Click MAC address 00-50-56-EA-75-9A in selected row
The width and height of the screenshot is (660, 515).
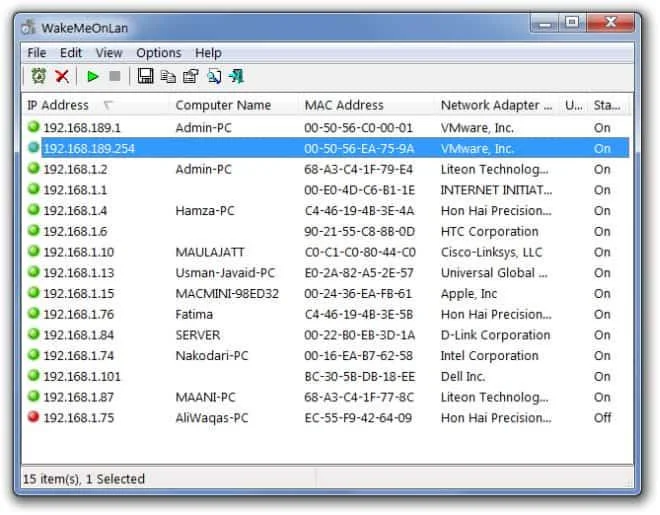click(x=359, y=149)
